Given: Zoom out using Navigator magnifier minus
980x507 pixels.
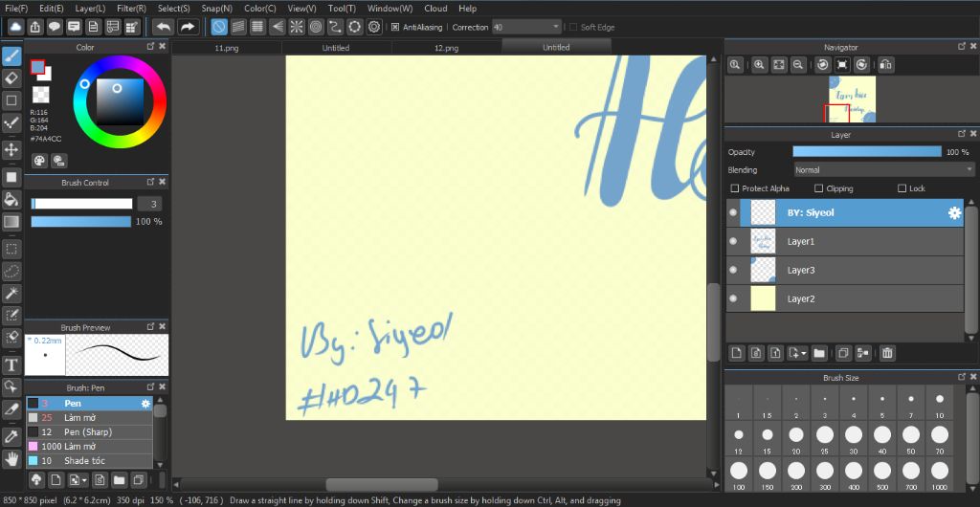Looking at the screenshot, I should pos(797,64).
